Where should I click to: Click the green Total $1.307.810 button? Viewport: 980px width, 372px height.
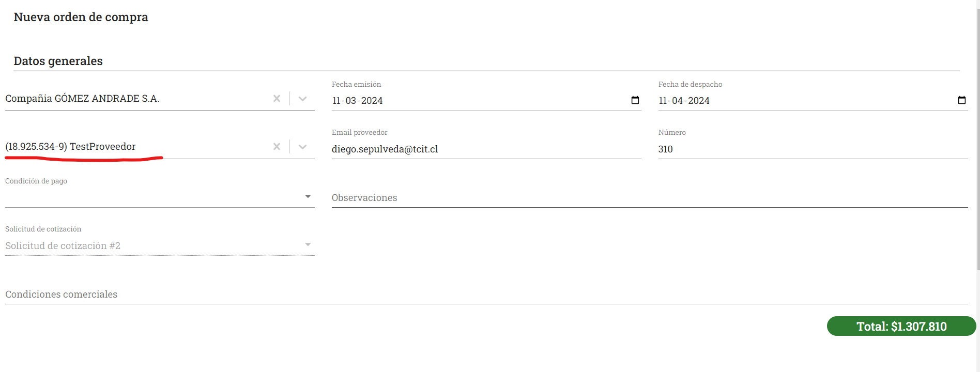tap(901, 327)
